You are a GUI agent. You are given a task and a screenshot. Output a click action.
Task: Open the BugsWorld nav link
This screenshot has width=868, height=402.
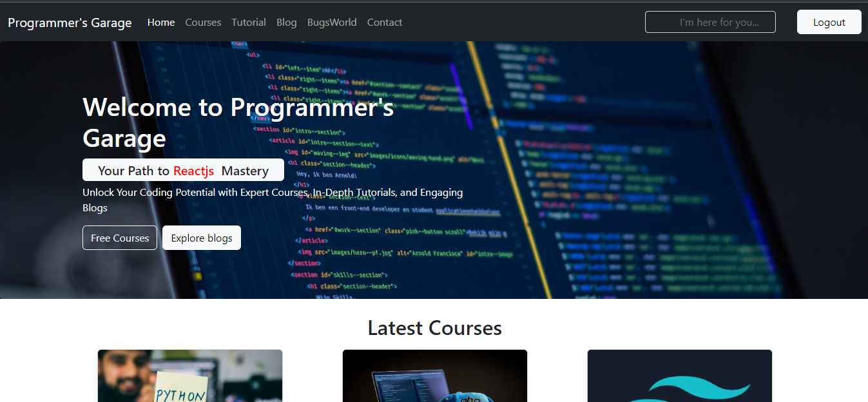332,22
